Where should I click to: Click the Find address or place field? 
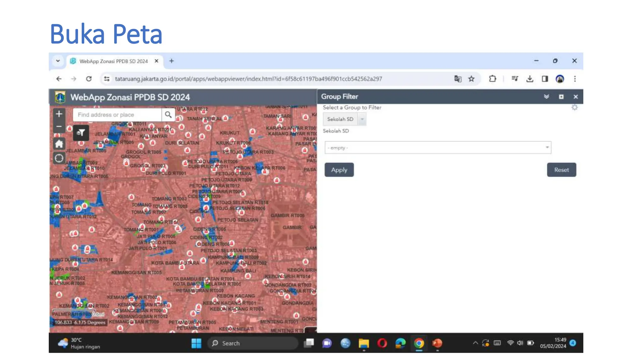coord(117,115)
